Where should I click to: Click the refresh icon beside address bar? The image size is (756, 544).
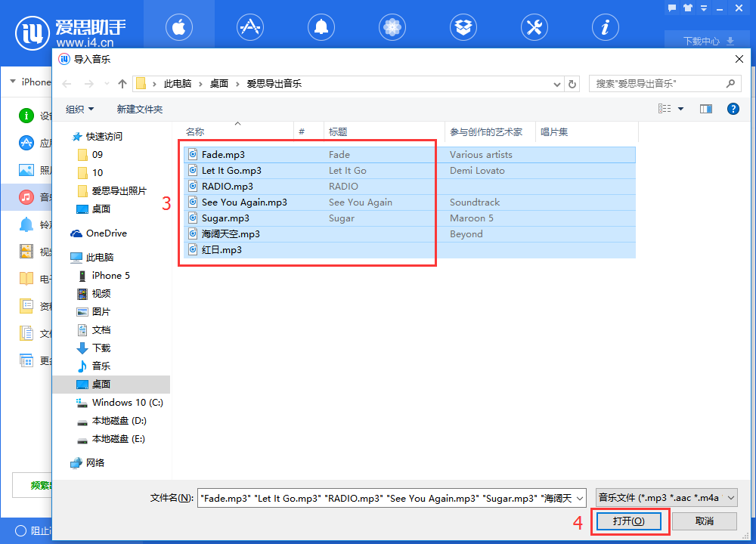(572, 84)
